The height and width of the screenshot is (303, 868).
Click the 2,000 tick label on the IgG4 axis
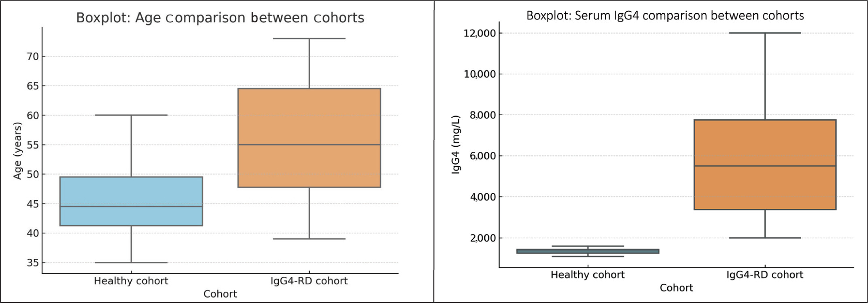click(482, 238)
